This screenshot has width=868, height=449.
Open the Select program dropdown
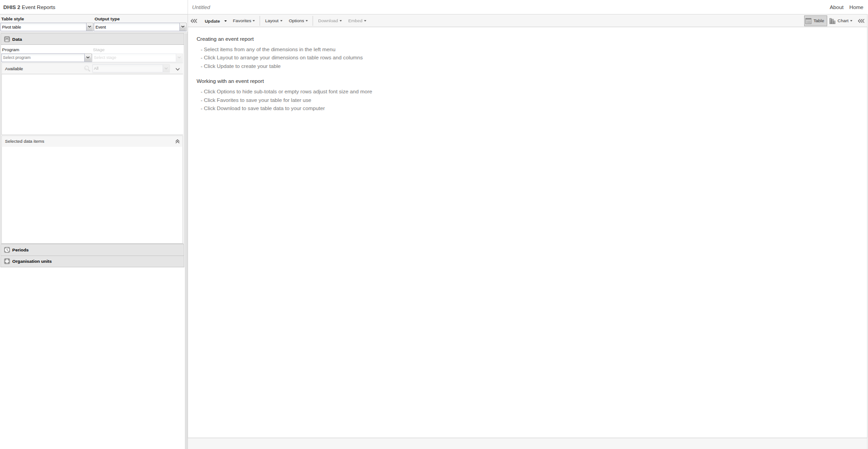pos(88,58)
